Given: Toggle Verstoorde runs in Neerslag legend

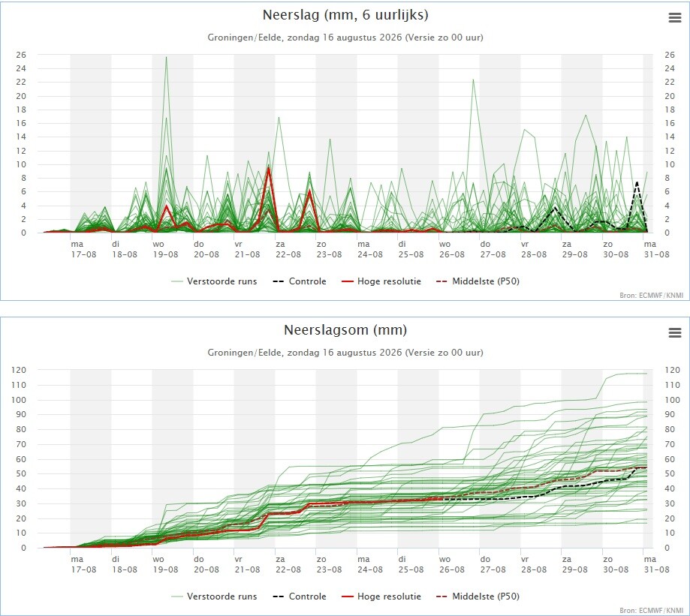Looking at the screenshot, I should 214,281.
